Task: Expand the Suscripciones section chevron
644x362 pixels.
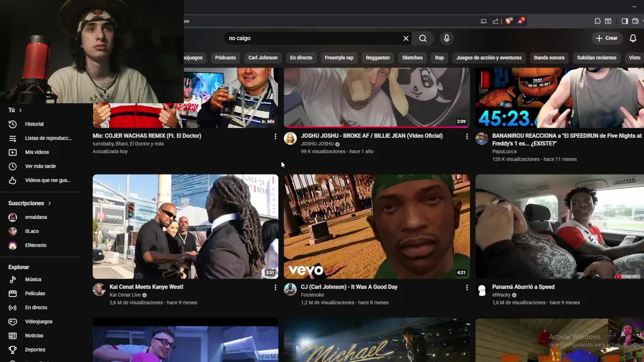Action: click(49, 204)
